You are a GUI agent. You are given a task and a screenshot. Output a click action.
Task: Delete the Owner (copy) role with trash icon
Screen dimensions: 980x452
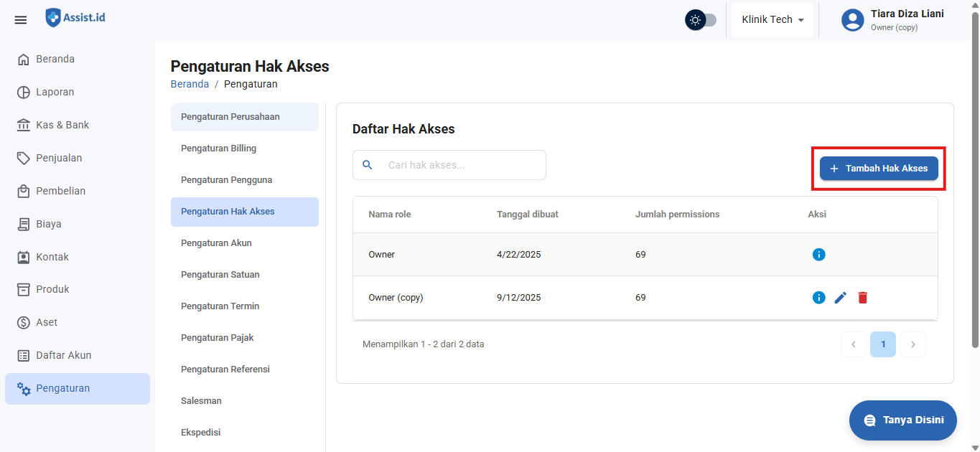[x=863, y=298]
